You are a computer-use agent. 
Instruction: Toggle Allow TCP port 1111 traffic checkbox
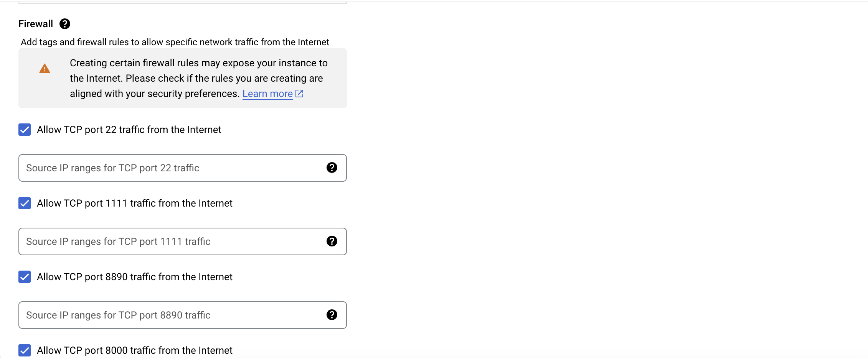[x=25, y=203]
